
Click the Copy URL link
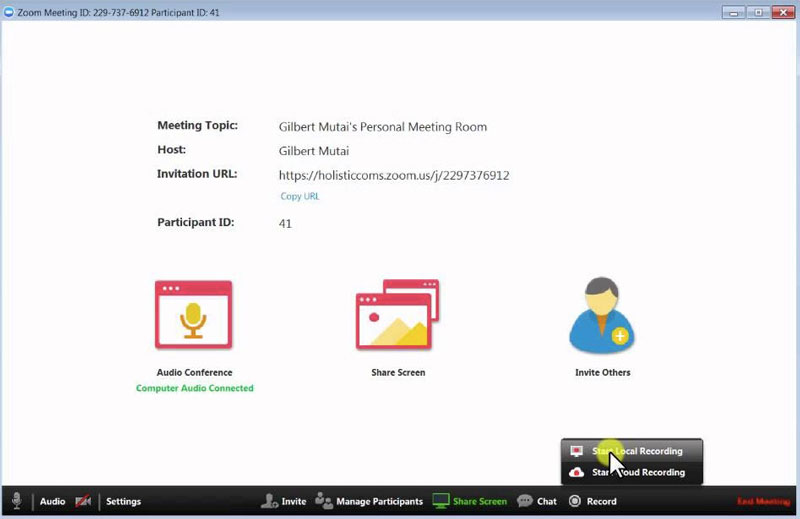[299, 196]
